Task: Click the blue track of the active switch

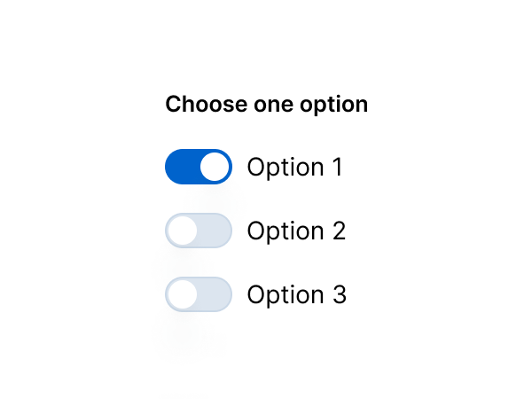Action: pyautogui.click(x=181, y=167)
